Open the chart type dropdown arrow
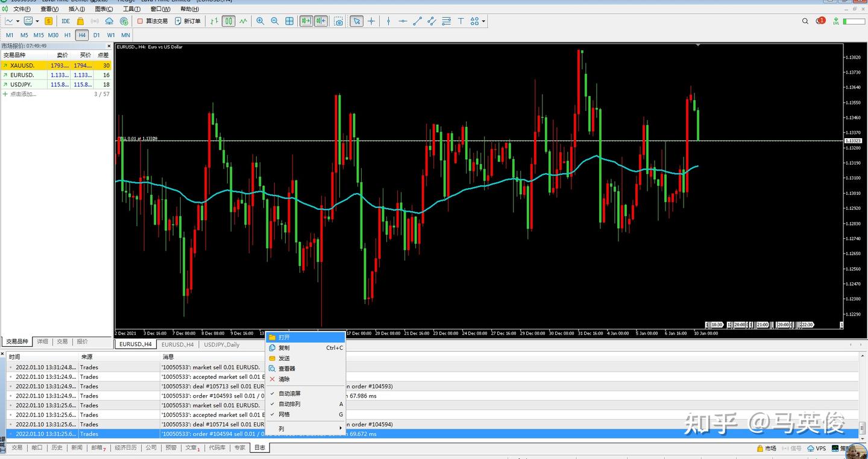Screen dimensions: 868x459 point(17,21)
